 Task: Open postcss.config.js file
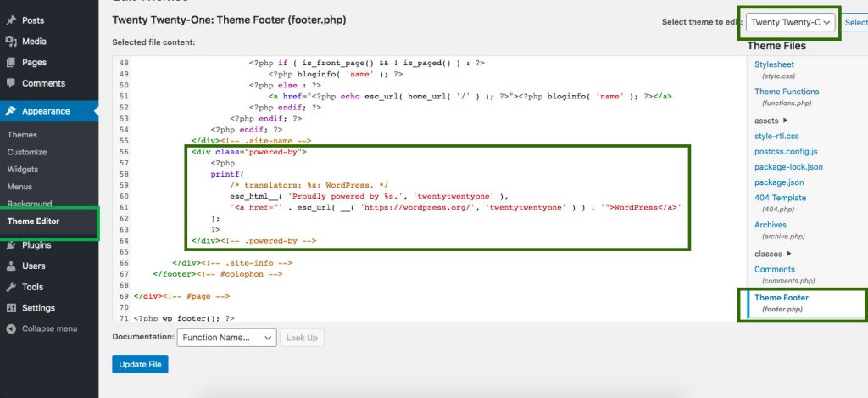[x=786, y=151]
